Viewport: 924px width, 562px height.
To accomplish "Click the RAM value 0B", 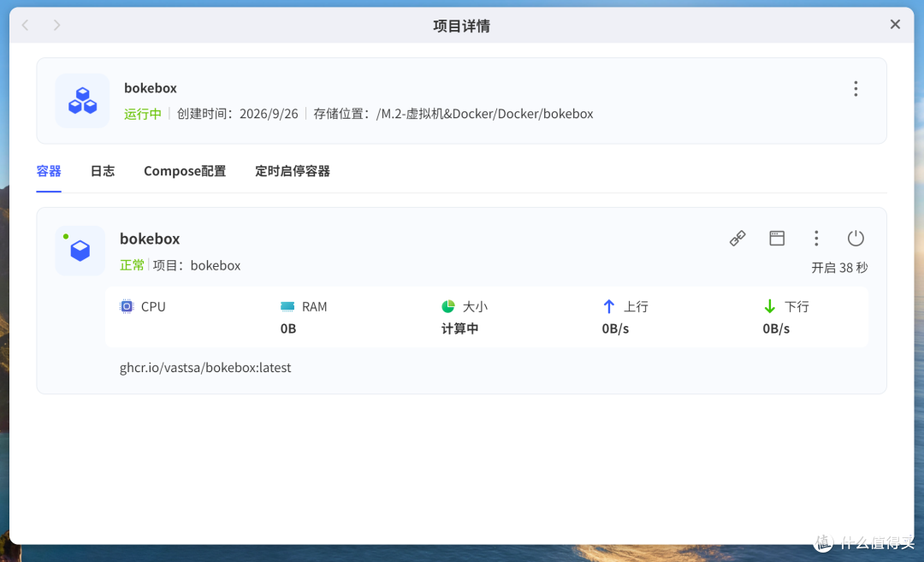I will [288, 328].
